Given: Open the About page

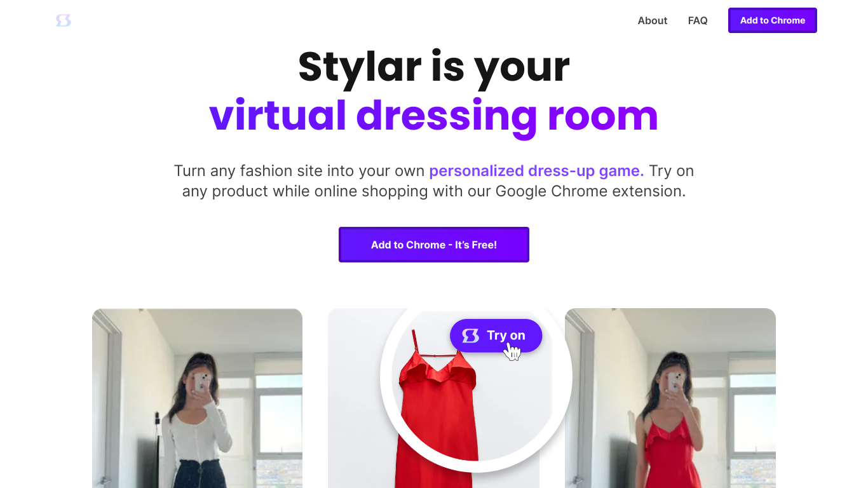Looking at the screenshot, I should click(x=652, y=20).
